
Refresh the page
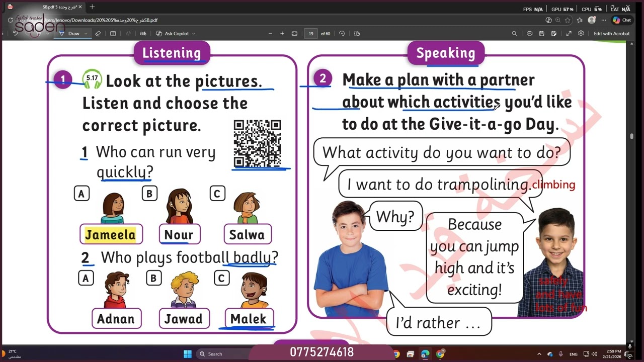[x=10, y=20]
